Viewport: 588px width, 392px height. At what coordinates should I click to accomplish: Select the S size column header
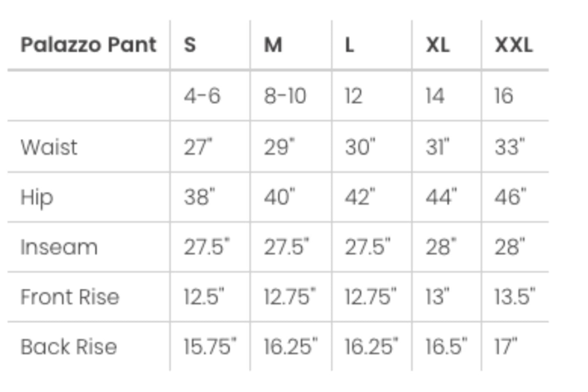tap(190, 45)
